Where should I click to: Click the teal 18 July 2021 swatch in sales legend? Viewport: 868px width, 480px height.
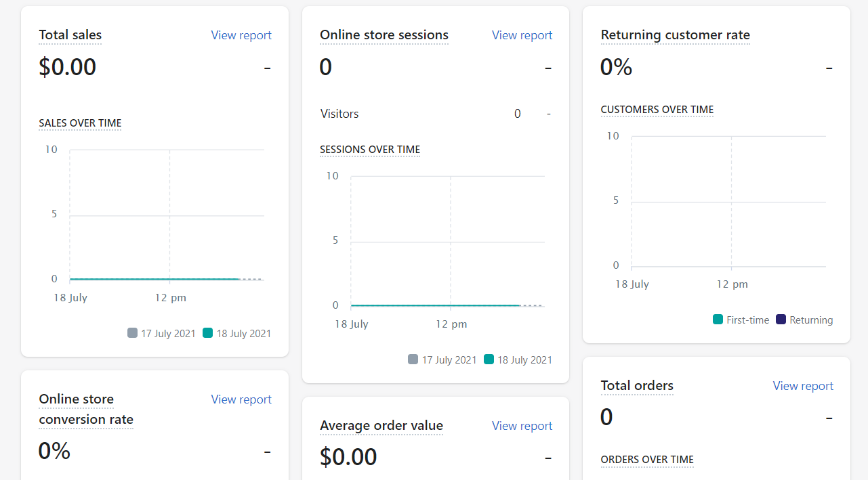pos(207,333)
